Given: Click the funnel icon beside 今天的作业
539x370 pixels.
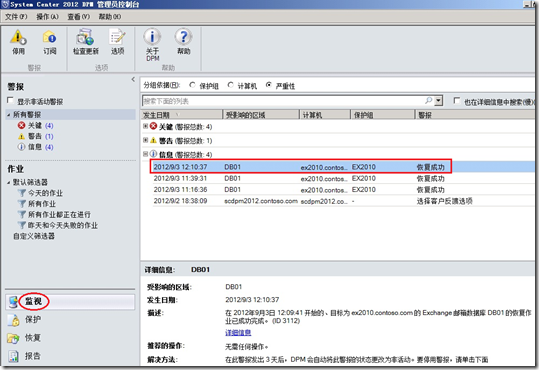Looking at the screenshot, I should (x=22, y=193).
